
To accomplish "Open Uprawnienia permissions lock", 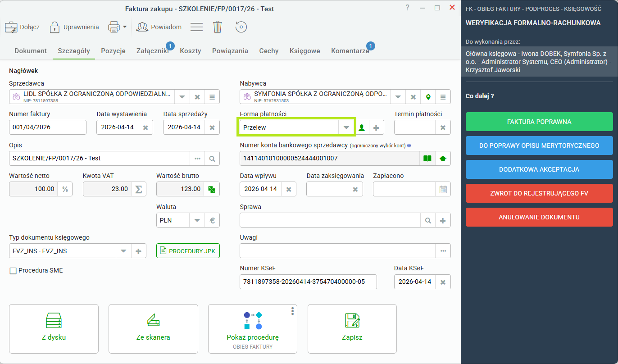I will tap(55, 27).
